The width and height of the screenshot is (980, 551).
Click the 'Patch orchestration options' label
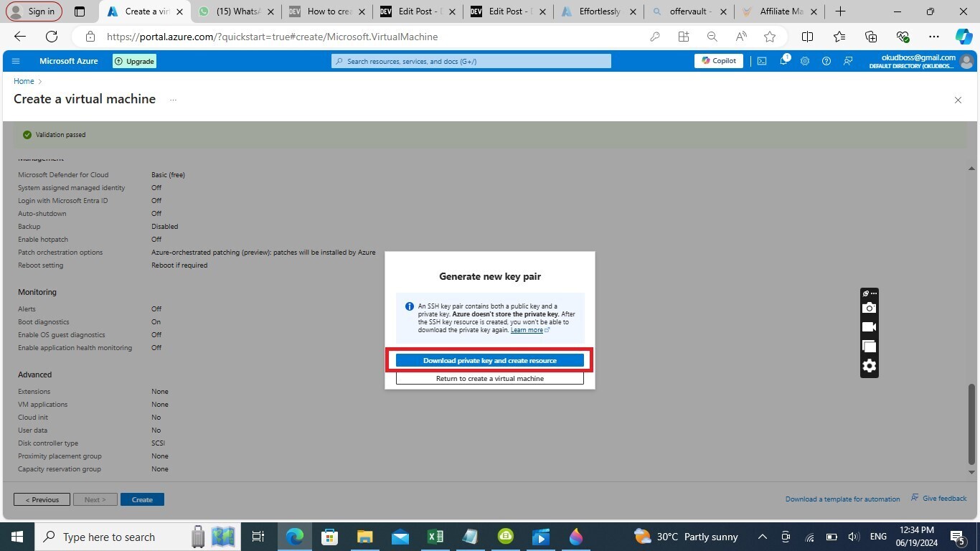(x=60, y=253)
